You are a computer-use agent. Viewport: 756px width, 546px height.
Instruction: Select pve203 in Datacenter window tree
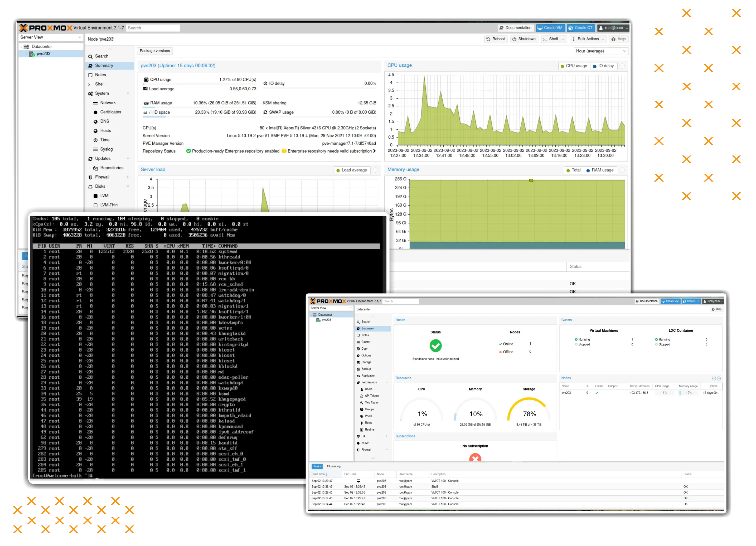(326, 320)
